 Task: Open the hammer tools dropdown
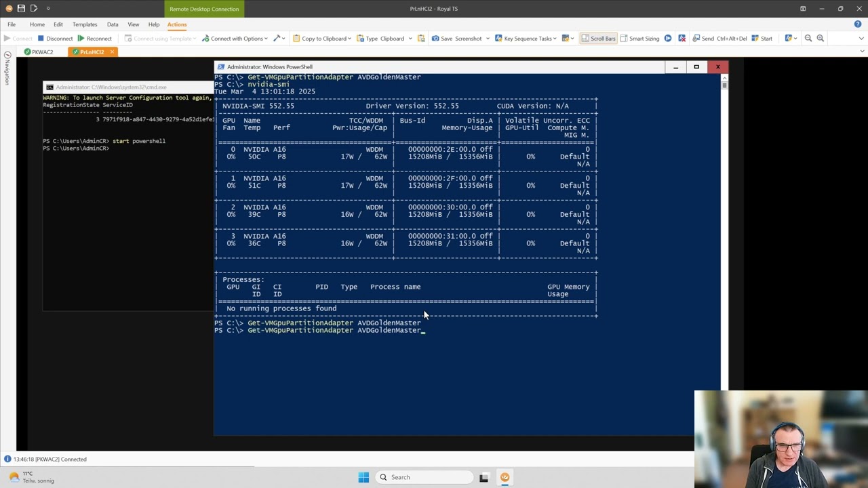coord(278,39)
